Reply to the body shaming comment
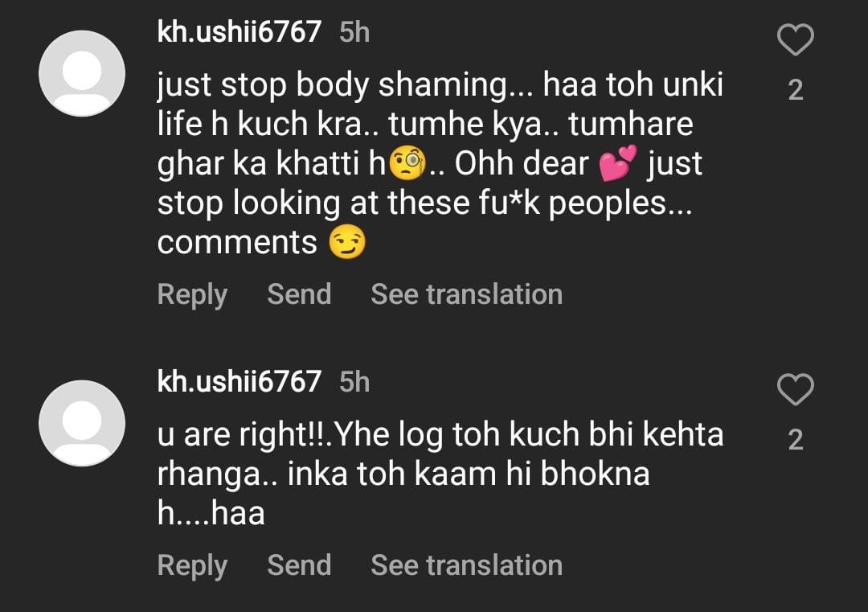868x612 pixels. (192, 294)
